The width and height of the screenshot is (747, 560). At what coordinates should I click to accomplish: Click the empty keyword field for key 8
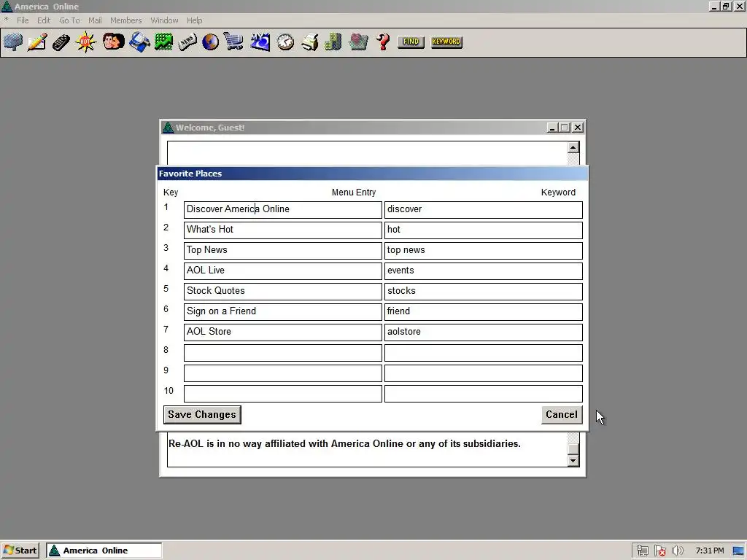[484, 353]
